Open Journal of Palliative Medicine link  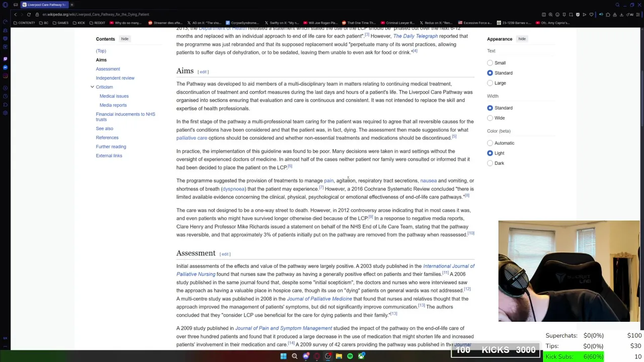point(319,299)
